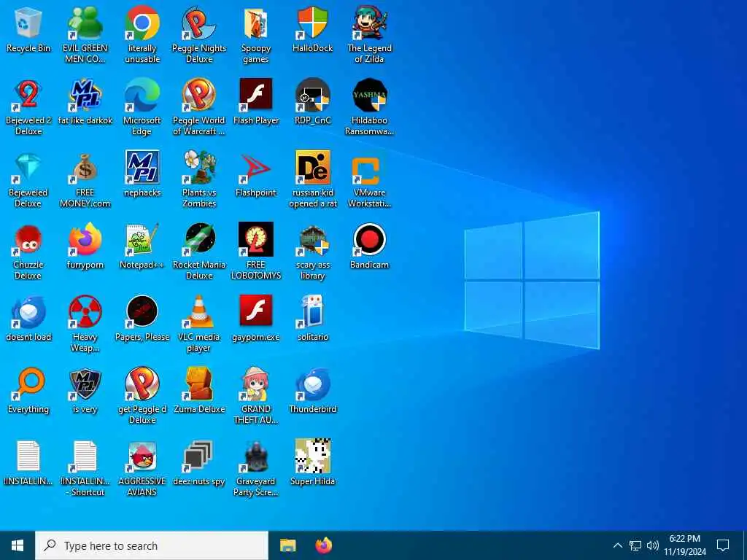Click Peggle World of Warcraft icon
747x560 pixels.
point(199,96)
